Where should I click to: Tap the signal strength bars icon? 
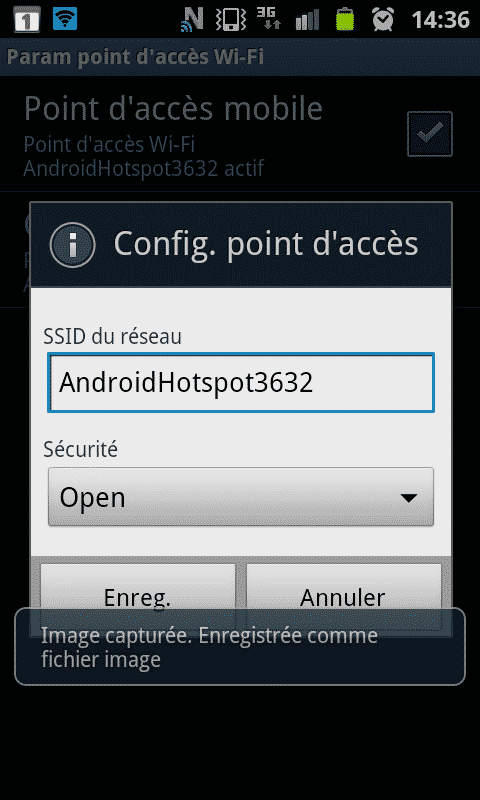(307, 19)
